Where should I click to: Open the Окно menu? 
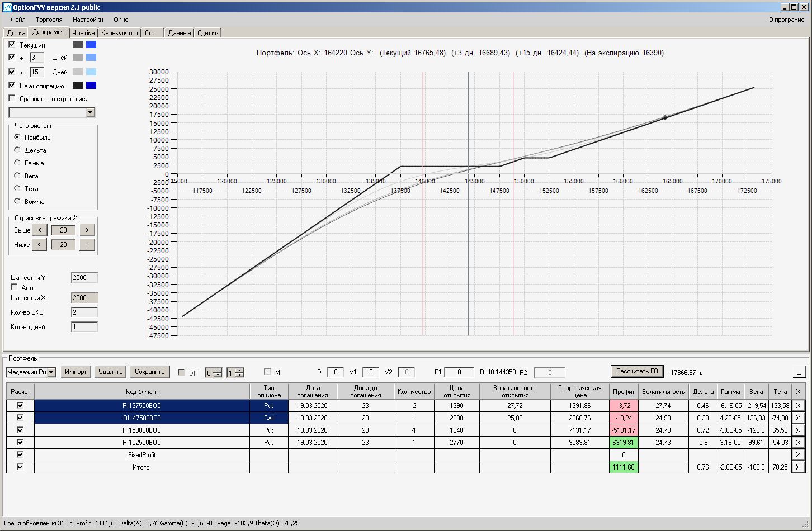pyautogui.click(x=121, y=20)
